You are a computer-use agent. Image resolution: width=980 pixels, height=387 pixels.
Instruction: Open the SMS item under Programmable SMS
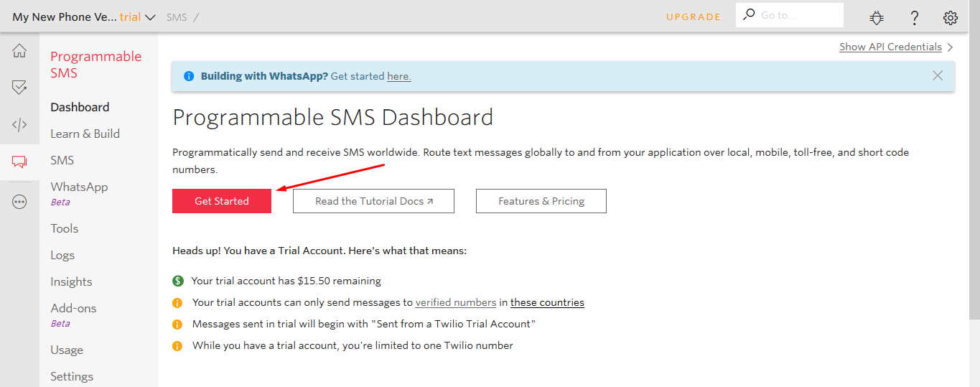[x=62, y=160]
